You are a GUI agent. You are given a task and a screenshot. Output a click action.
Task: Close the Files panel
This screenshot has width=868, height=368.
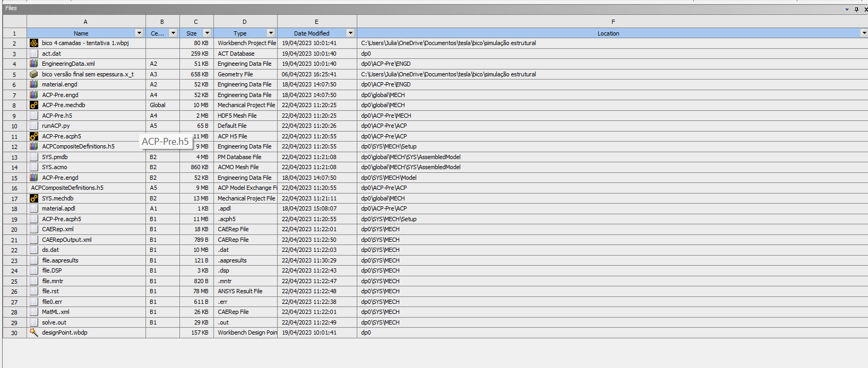(865, 9)
